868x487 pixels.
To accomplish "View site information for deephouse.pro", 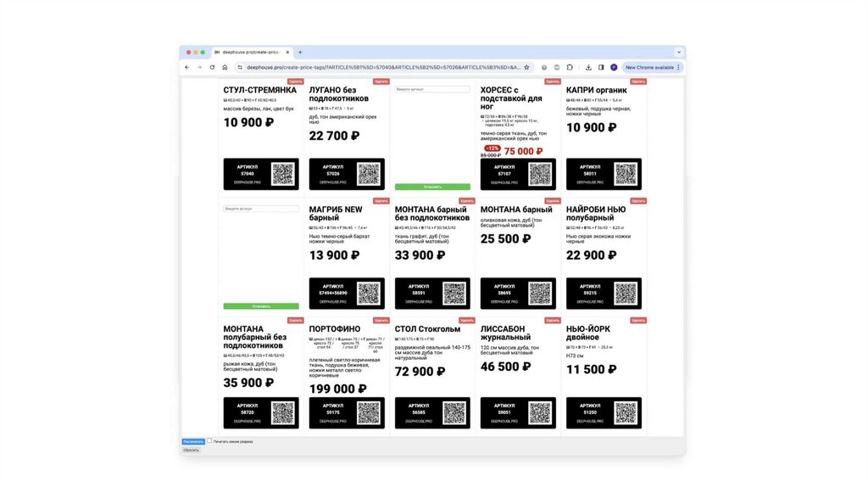I will [x=240, y=68].
